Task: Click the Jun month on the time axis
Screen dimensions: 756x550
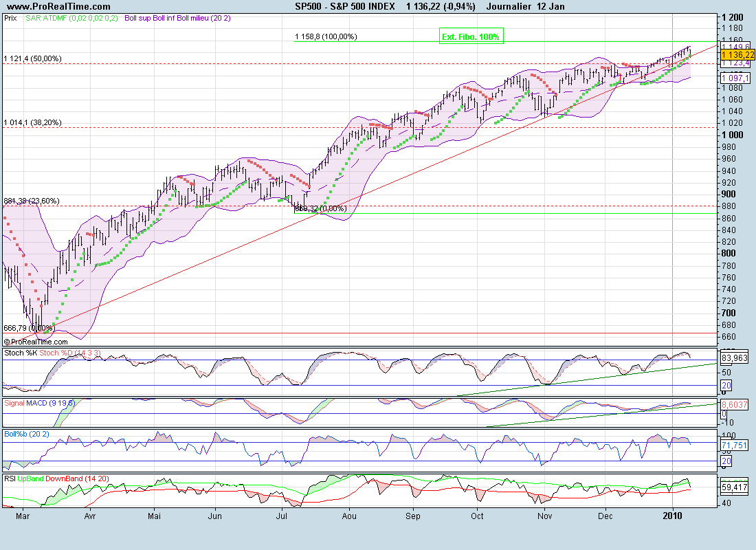Action: click(214, 516)
